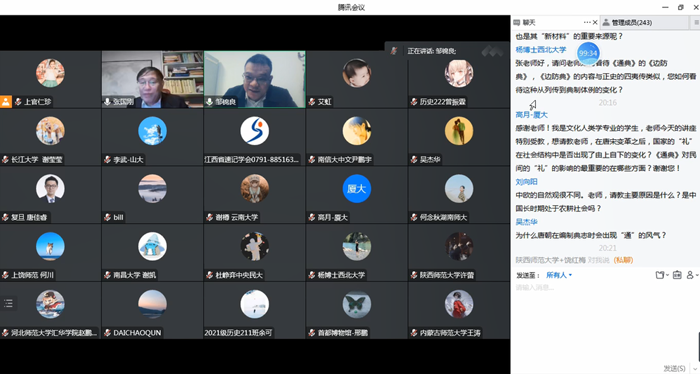The image size is (700, 374).
Task: Click the microphone icon on 邹晓良's video
Action: click(x=209, y=102)
